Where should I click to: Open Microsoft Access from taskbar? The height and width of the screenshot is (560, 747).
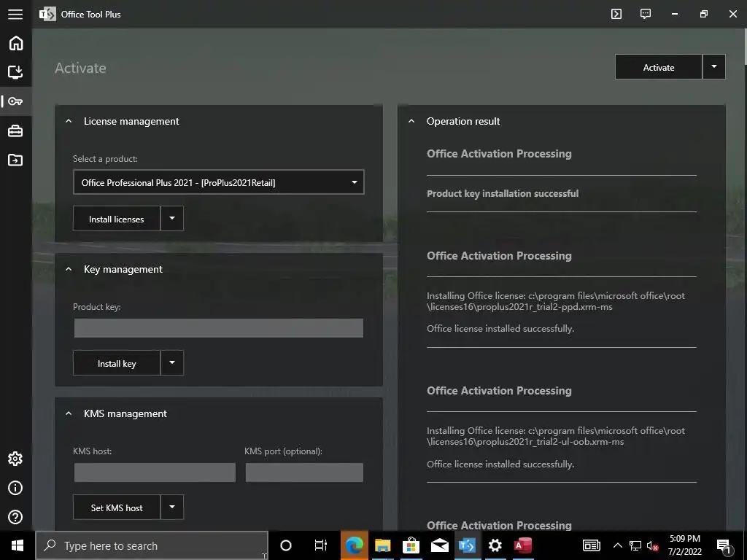[x=523, y=545]
